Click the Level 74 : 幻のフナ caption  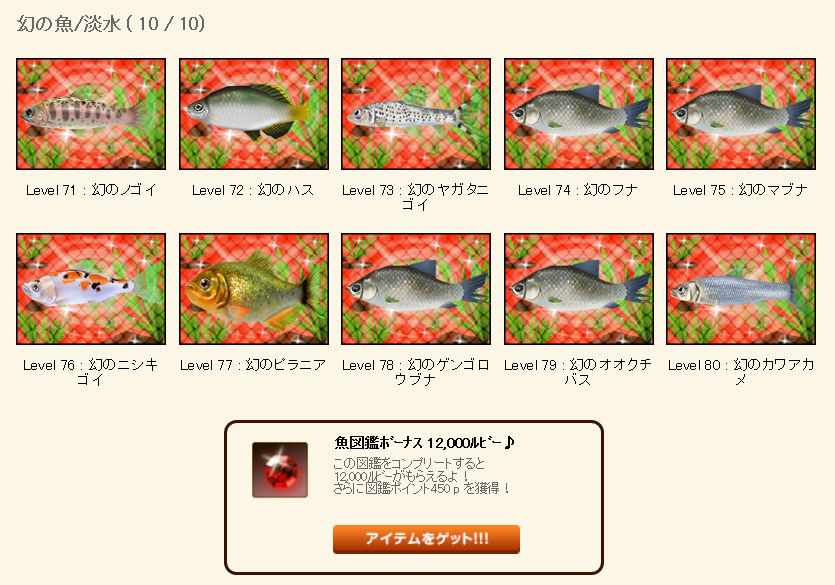(578, 190)
